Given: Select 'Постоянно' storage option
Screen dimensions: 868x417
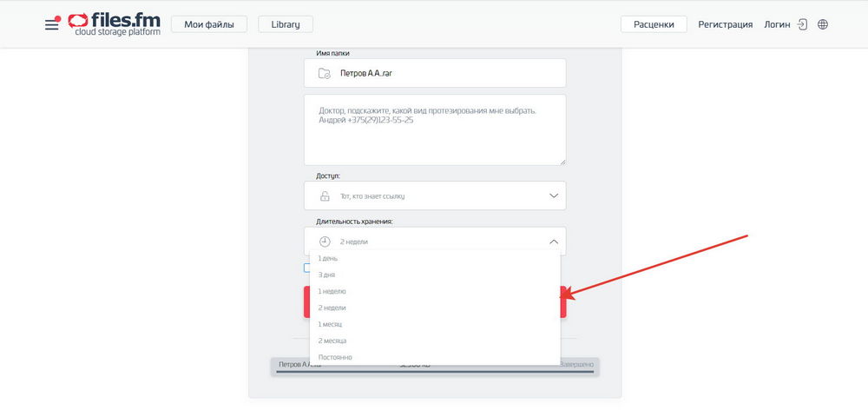Looking at the screenshot, I should (335, 357).
